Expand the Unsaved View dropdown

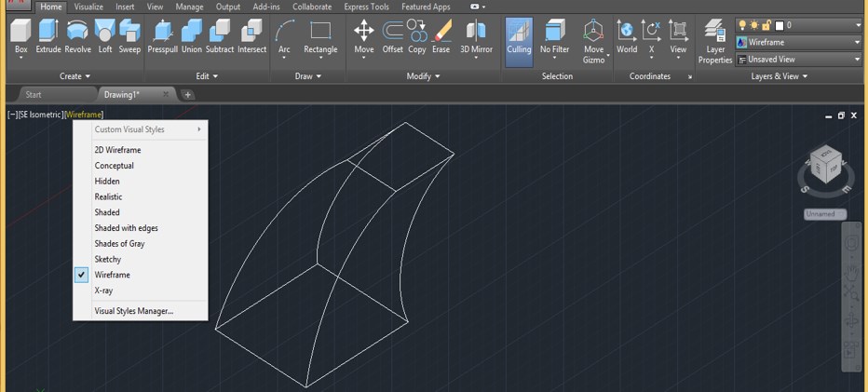[798, 59]
